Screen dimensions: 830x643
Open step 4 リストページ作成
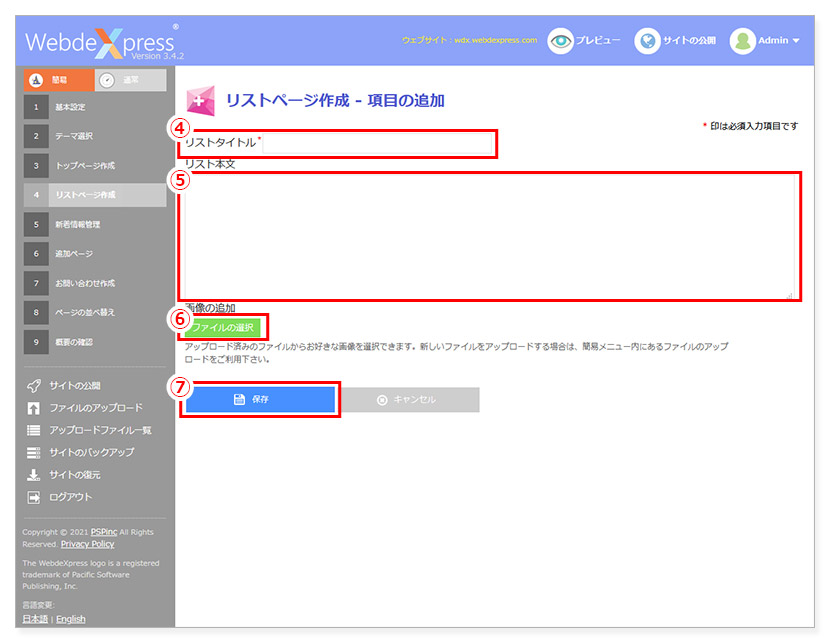click(95, 195)
